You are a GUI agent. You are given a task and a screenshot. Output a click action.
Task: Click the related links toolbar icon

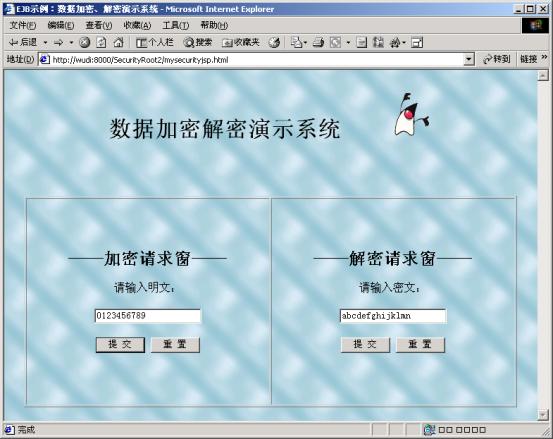[x=378, y=43]
